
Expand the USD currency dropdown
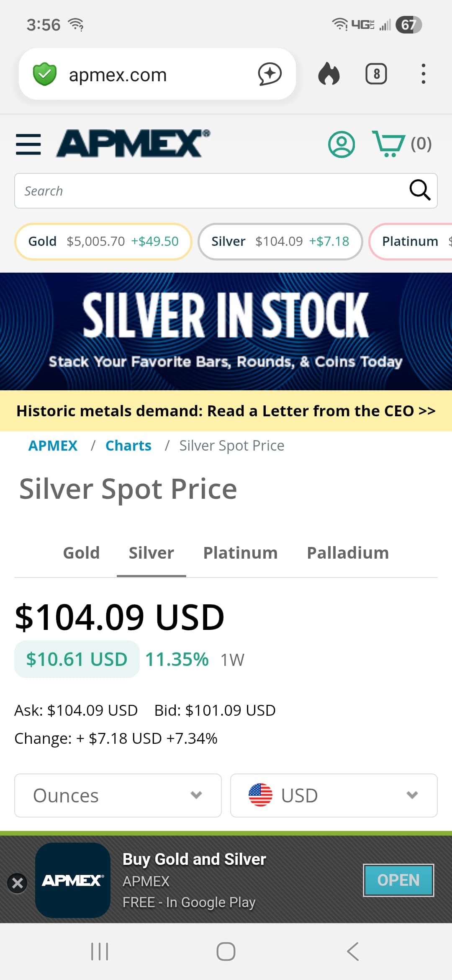pyautogui.click(x=334, y=795)
